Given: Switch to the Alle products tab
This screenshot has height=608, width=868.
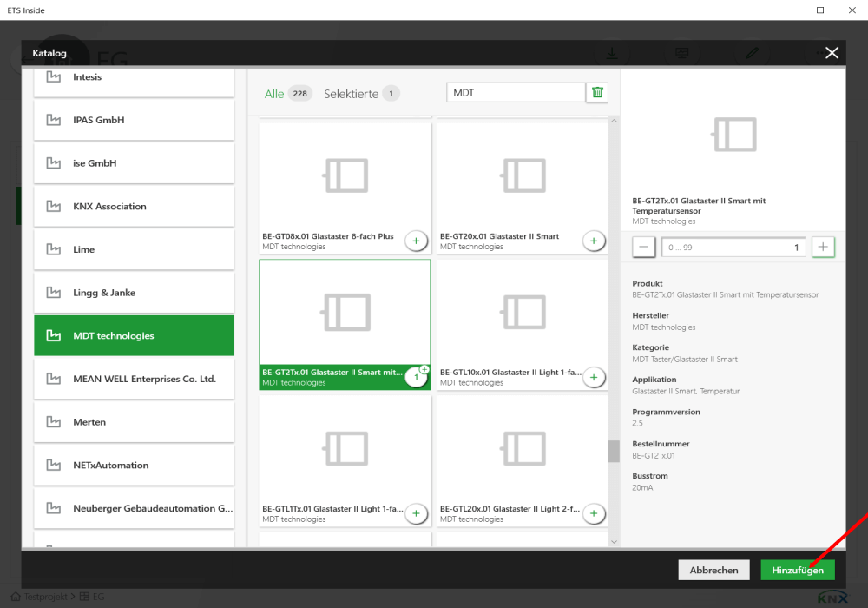Looking at the screenshot, I should pos(274,94).
